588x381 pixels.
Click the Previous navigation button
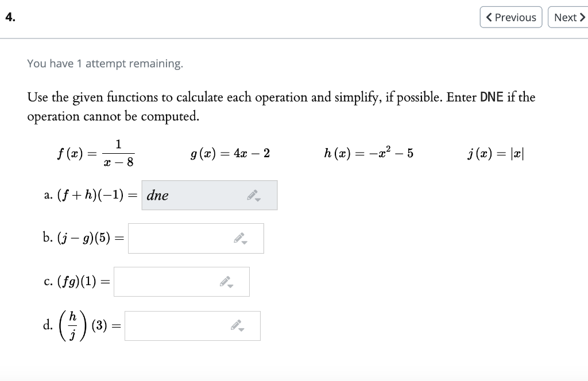click(510, 17)
